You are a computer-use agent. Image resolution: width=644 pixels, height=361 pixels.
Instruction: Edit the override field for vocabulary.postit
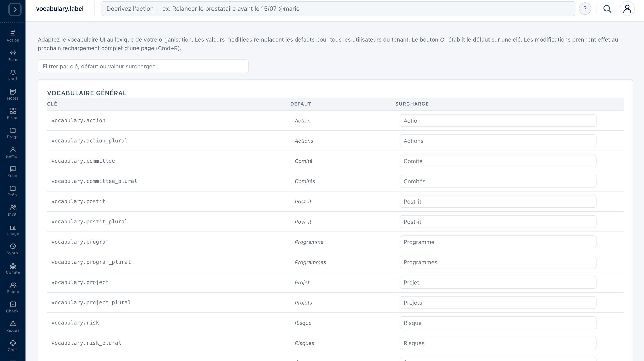click(x=498, y=202)
